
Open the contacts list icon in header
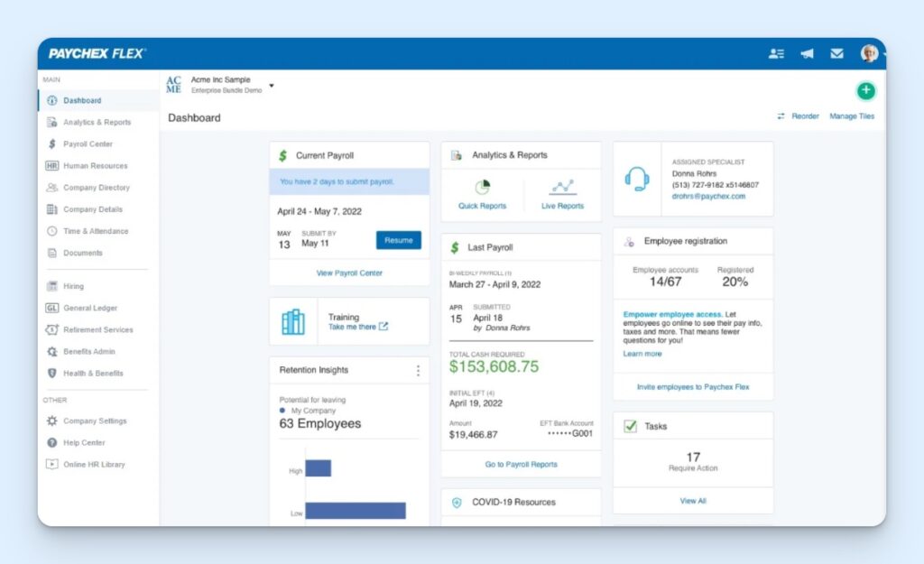click(776, 53)
